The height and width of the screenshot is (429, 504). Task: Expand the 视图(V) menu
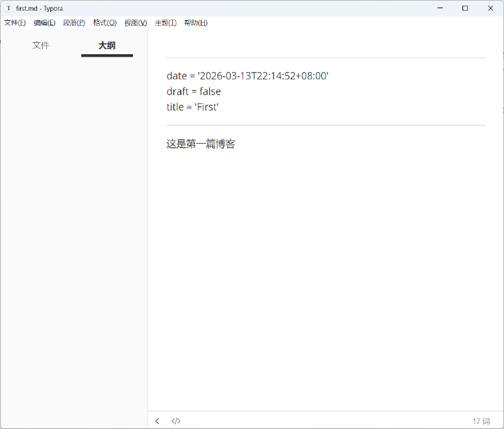coord(135,23)
